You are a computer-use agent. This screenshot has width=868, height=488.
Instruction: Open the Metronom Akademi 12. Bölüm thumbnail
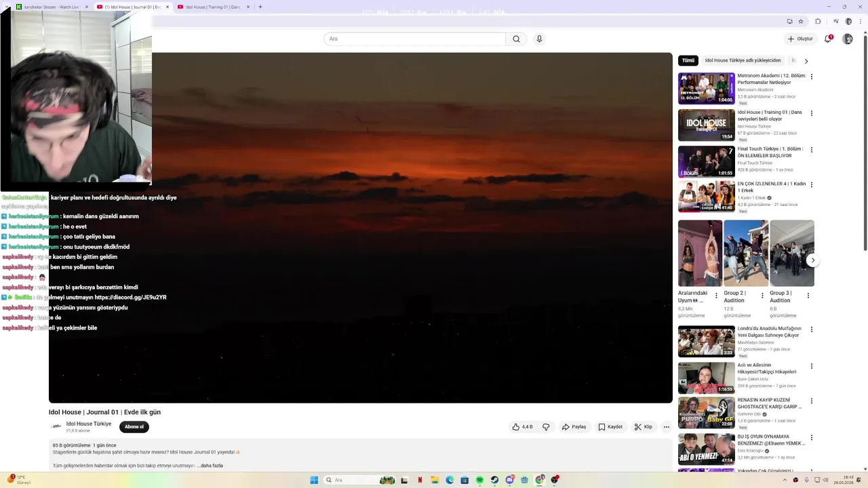coord(707,88)
